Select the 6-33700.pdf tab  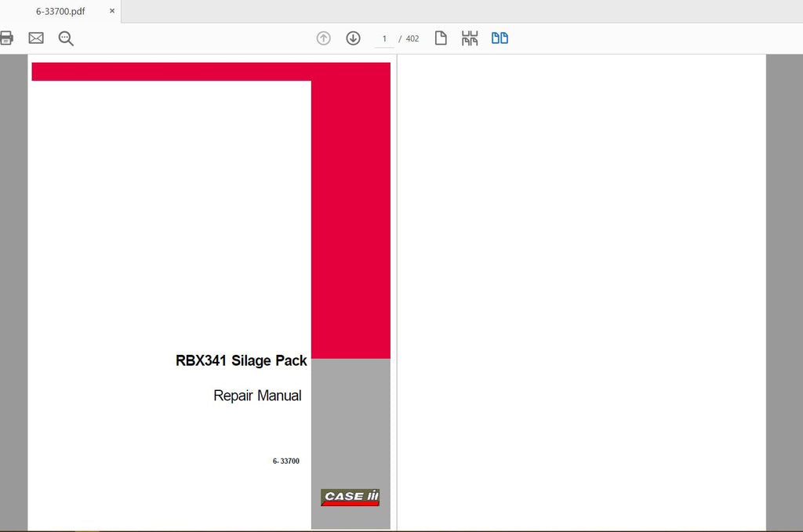[60, 11]
